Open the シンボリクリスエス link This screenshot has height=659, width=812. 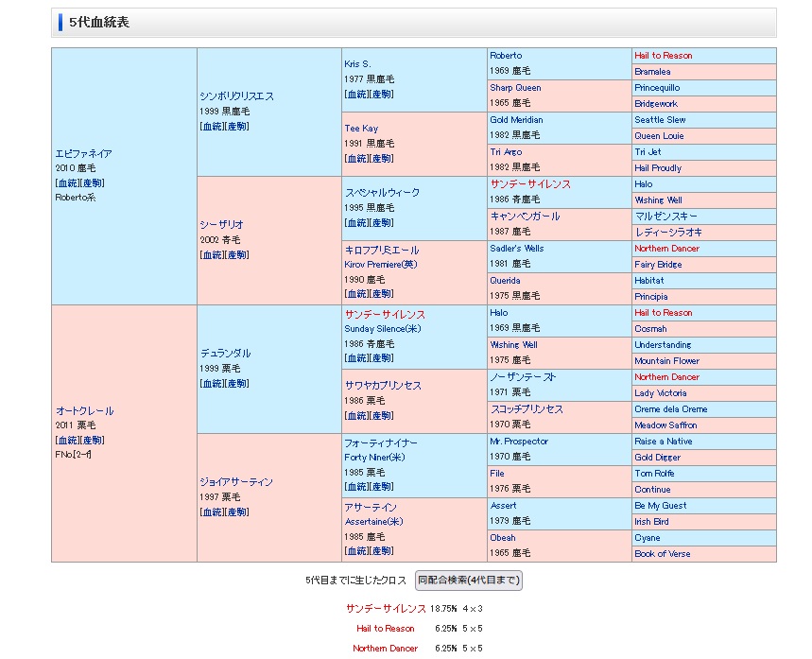pyautogui.click(x=236, y=96)
